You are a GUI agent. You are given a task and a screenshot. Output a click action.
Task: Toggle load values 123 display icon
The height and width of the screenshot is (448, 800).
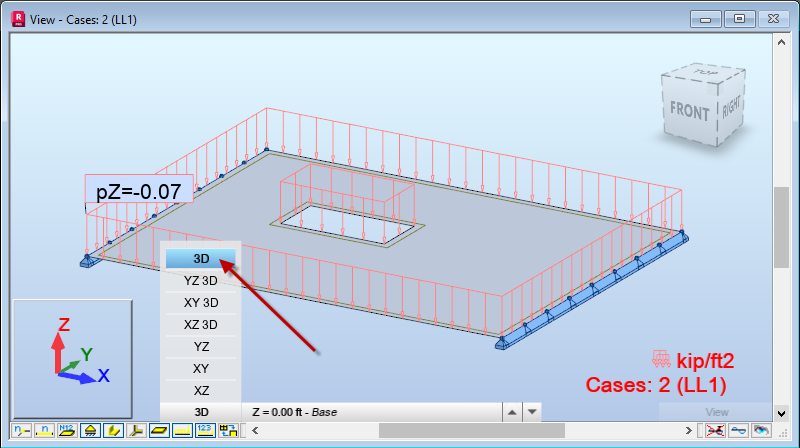tap(205, 431)
